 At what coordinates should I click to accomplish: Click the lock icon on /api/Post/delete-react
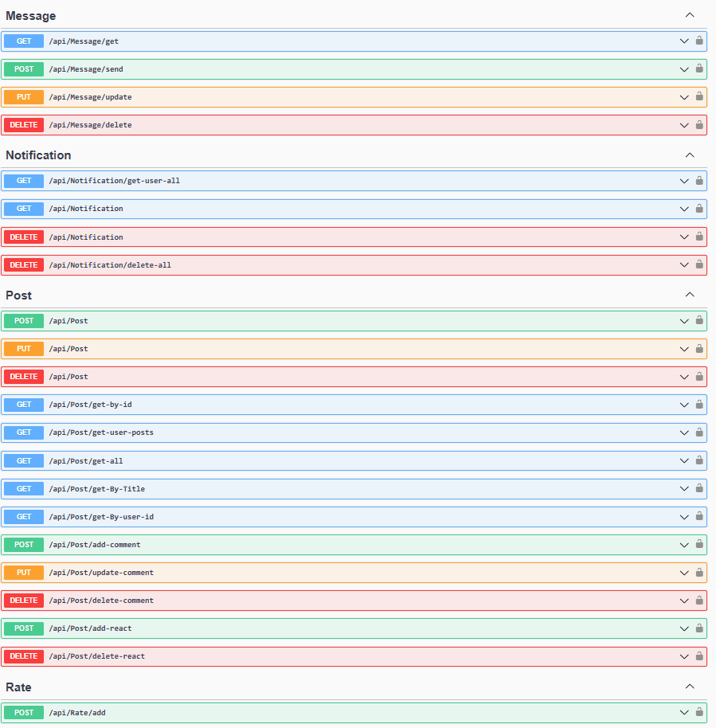[698, 656]
